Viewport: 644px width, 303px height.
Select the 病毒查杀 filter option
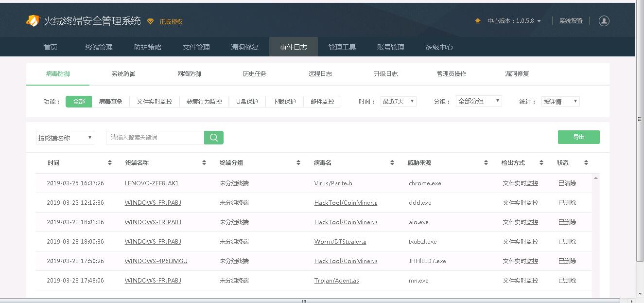[111, 102]
